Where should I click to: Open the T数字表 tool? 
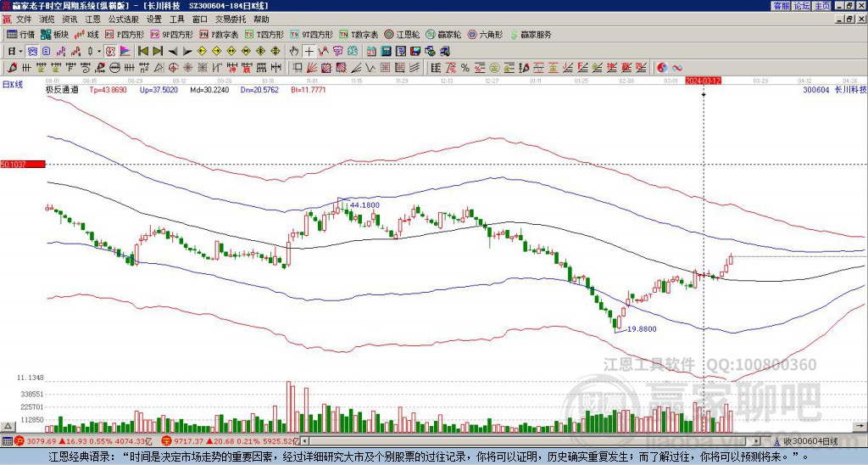359,34
